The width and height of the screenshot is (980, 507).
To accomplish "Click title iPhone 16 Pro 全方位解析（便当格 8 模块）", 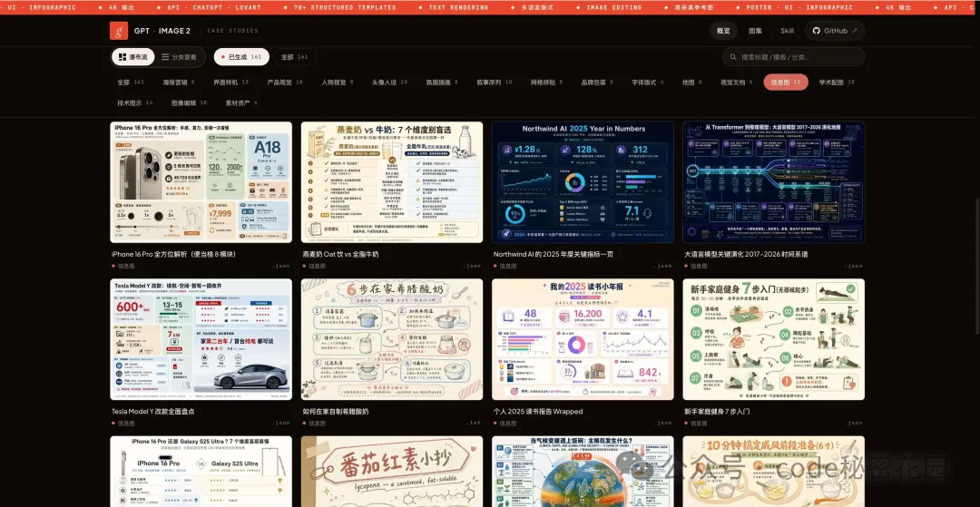I will click(x=173, y=254).
